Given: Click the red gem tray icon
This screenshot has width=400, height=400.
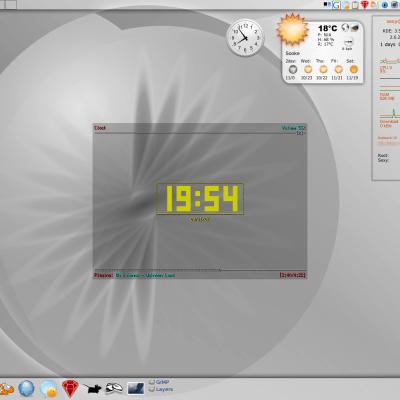Looking at the screenshot, I should click(x=365, y=5).
